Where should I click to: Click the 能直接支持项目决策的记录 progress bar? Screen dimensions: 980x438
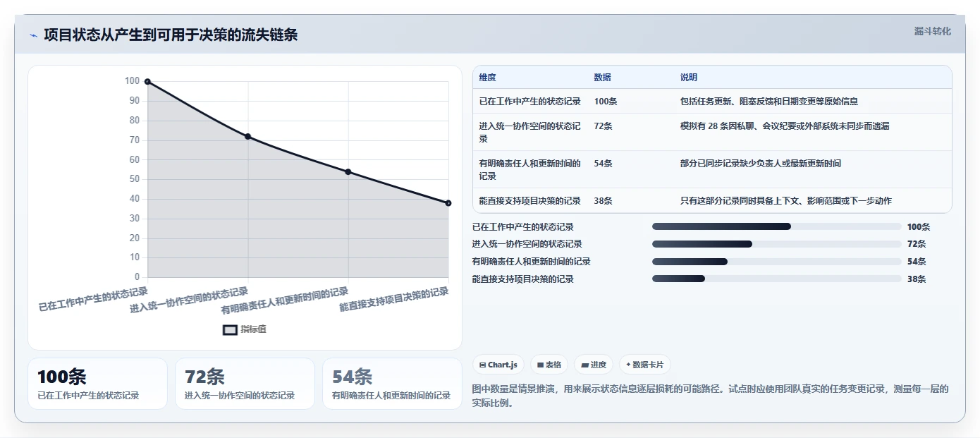point(776,279)
